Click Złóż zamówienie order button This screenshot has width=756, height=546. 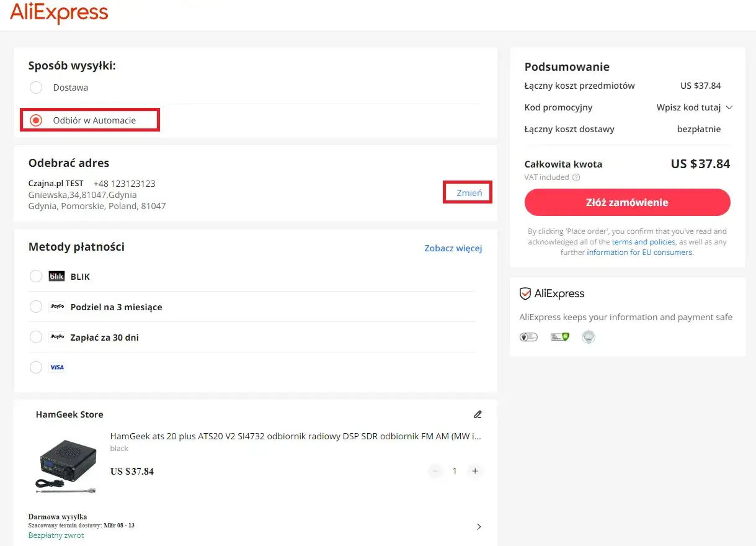[x=627, y=202]
